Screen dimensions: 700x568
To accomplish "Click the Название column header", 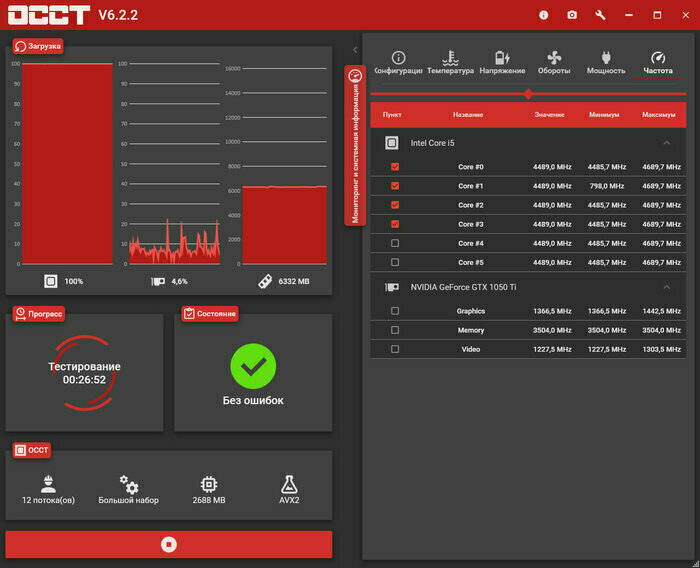I will click(468, 115).
